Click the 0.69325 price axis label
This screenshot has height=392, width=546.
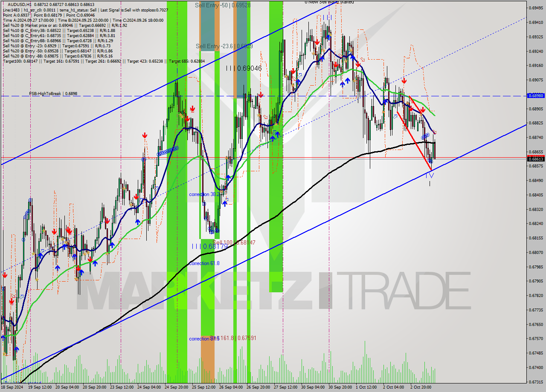pyautogui.click(x=536, y=37)
